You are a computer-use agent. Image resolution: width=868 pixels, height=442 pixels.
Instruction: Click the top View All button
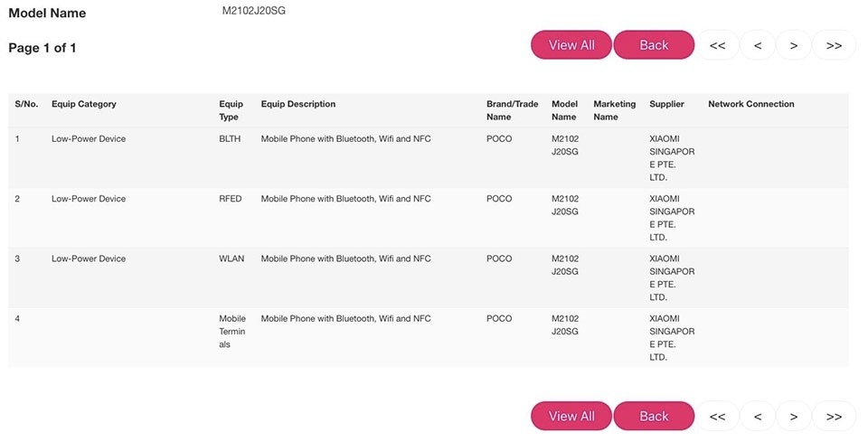coord(571,45)
